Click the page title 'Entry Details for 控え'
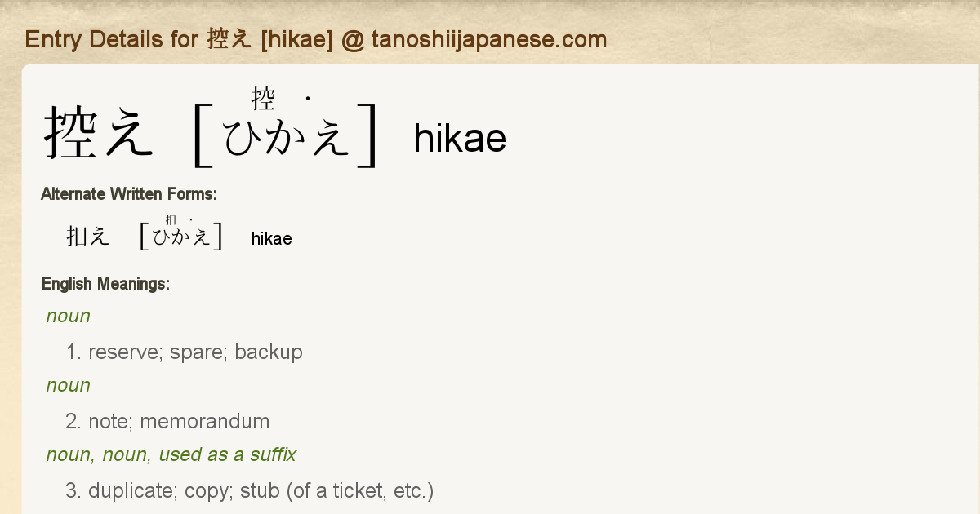Viewport: 980px width, 514px height. coord(139,39)
